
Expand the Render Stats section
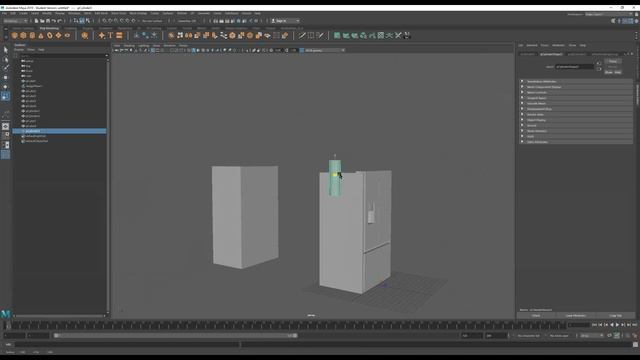[577, 114]
